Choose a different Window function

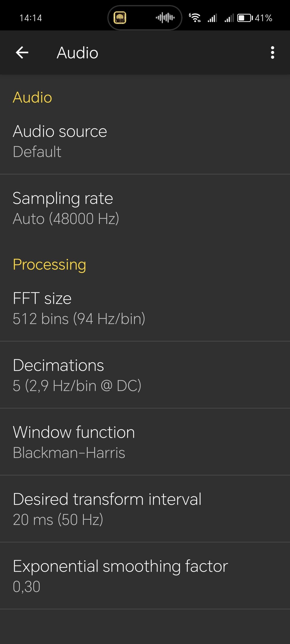point(145,442)
